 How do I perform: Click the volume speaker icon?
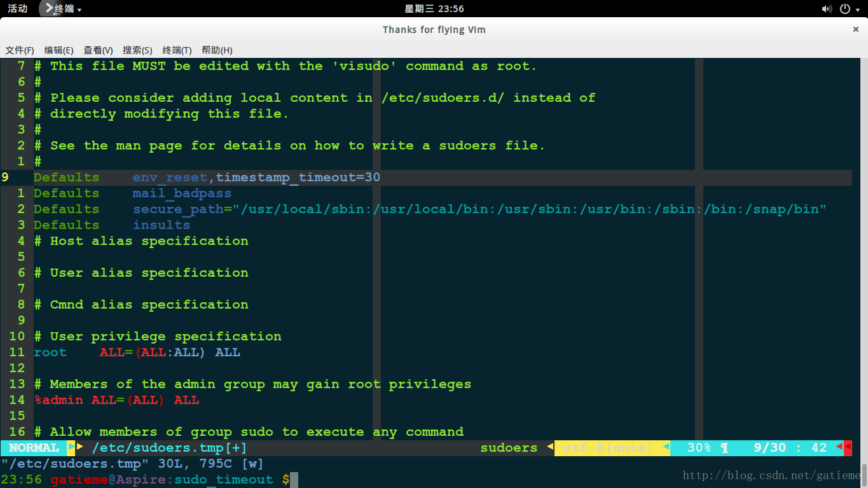click(827, 9)
